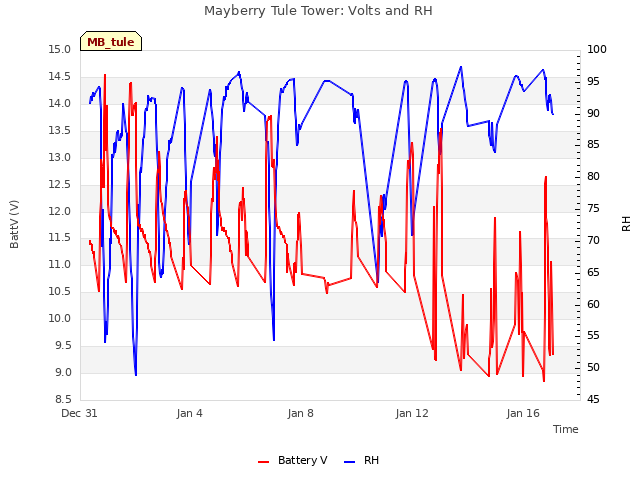This screenshot has width=640, height=480.
Task: Click the 11.0 voltage tick label
Action: point(60,264)
